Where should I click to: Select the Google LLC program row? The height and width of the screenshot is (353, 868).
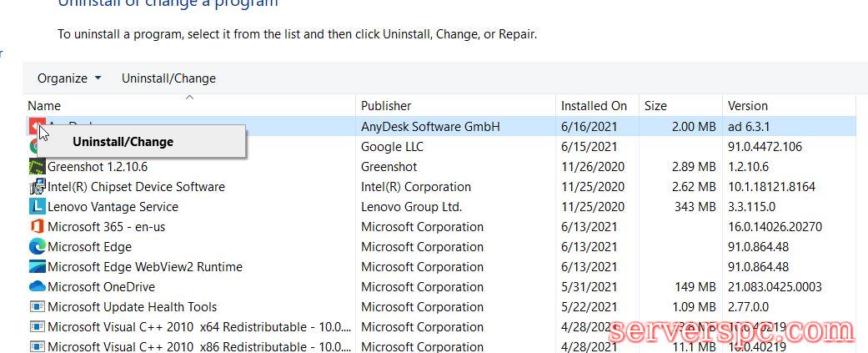(x=392, y=147)
